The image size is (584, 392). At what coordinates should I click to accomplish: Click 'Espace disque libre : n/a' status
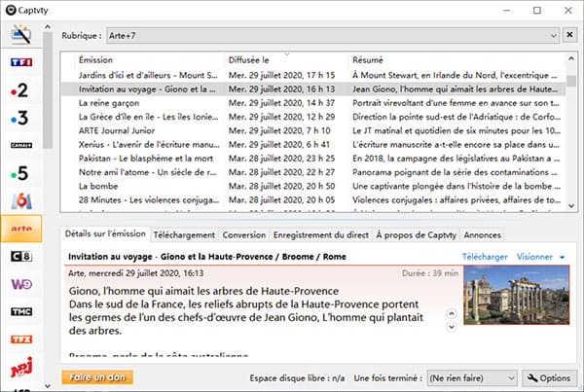(297, 378)
